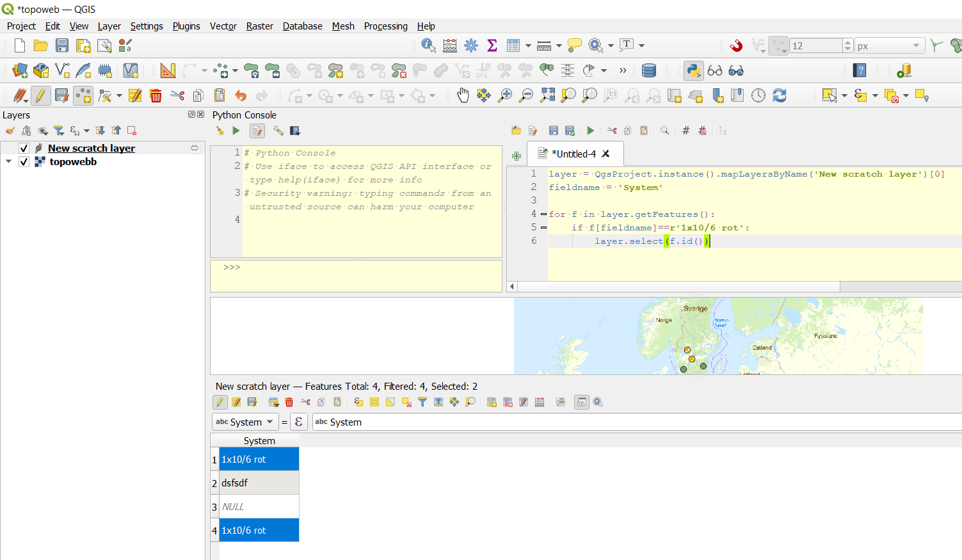962x560 pixels.
Task: Click the field value expression input
Action: coord(637,422)
